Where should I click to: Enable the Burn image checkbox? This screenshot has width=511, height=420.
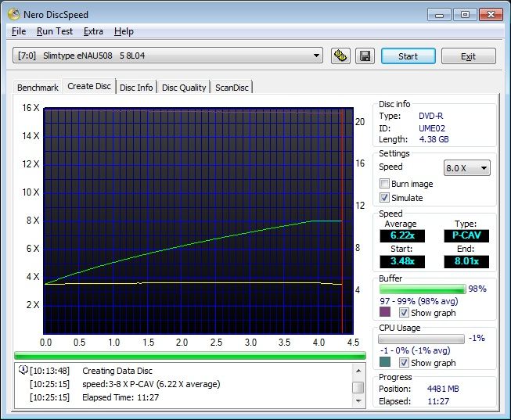tap(384, 184)
